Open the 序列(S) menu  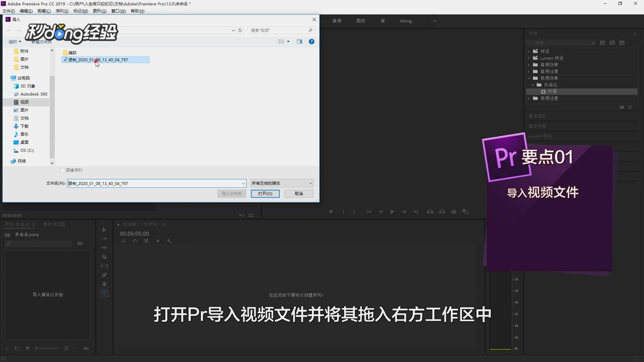tap(62, 11)
